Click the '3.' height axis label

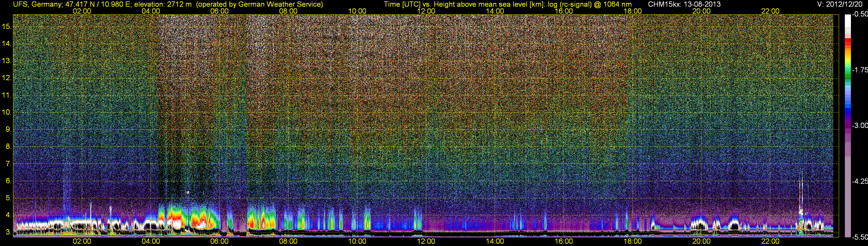coord(8,232)
